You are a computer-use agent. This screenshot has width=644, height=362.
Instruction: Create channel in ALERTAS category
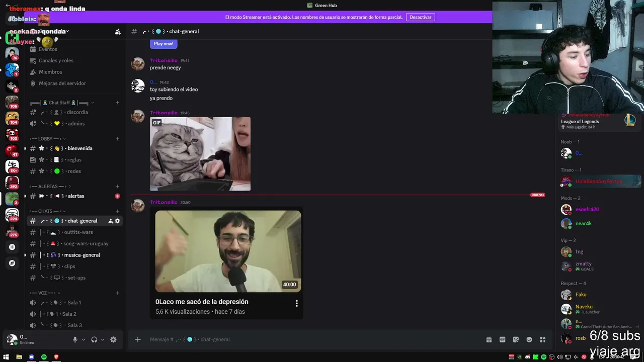tap(117, 187)
